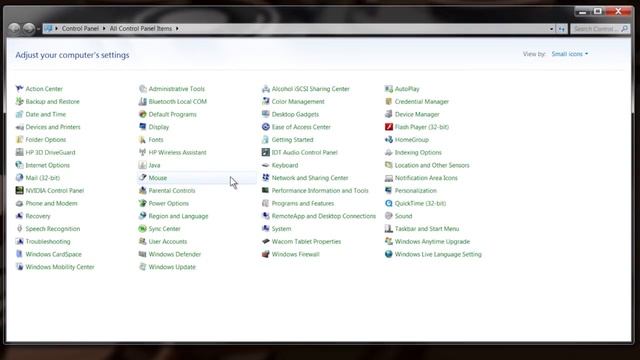Open Windows Mobility Center link
The height and width of the screenshot is (360, 640).
click(x=60, y=267)
